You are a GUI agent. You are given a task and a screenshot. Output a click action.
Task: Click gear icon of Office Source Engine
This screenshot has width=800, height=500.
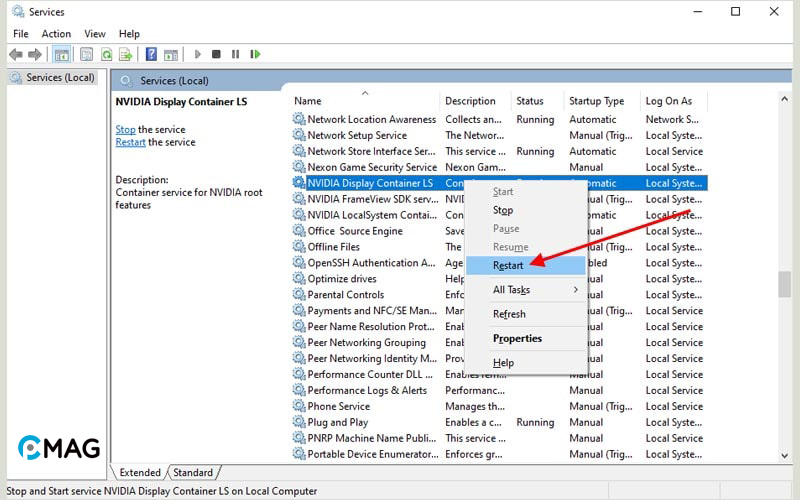click(299, 231)
